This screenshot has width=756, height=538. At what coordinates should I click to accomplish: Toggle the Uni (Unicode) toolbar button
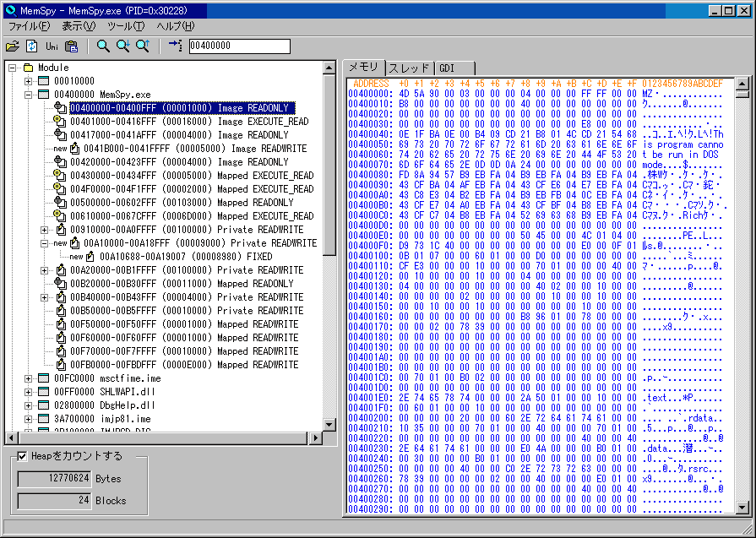pyautogui.click(x=52, y=46)
